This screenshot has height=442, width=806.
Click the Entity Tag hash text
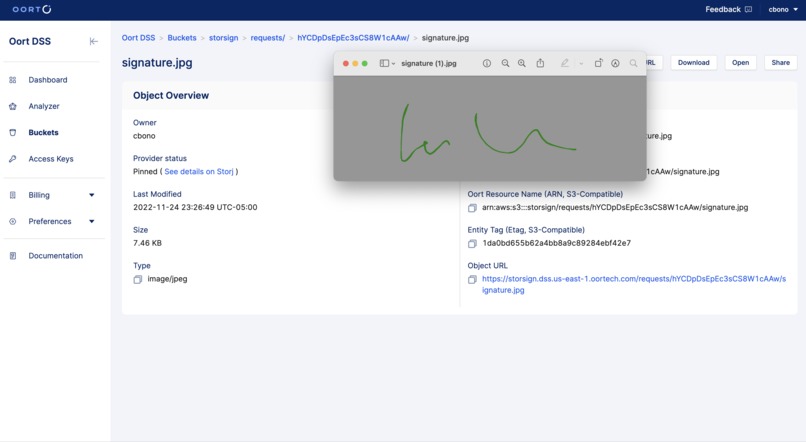[557, 243]
